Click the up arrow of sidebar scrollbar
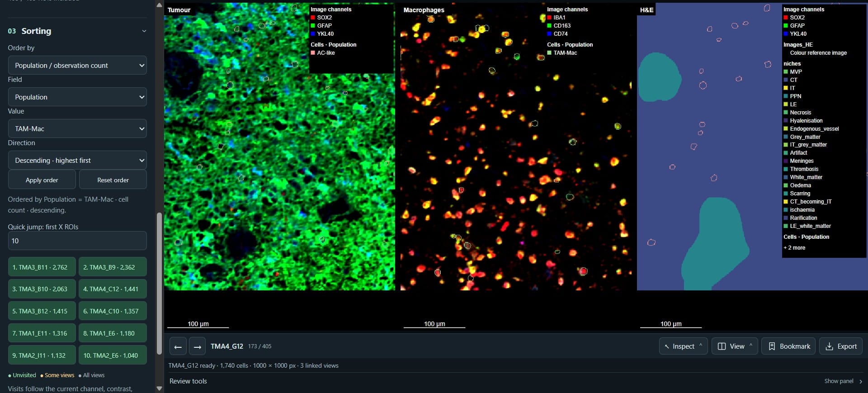The width and height of the screenshot is (868, 393). 159,5
